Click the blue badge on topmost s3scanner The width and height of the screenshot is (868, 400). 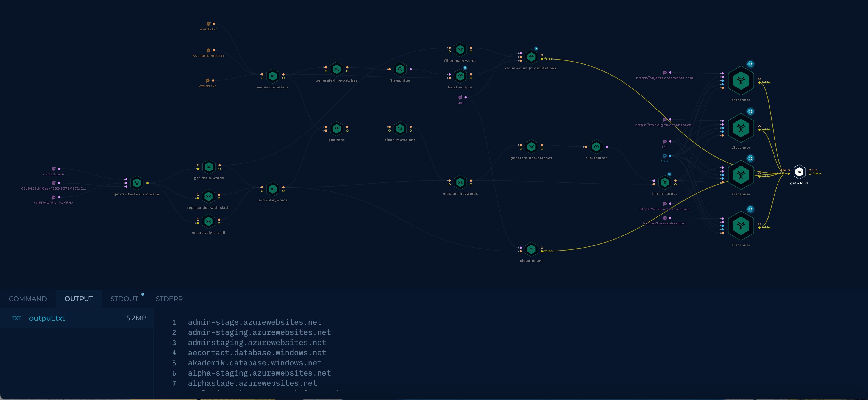(750, 64)
